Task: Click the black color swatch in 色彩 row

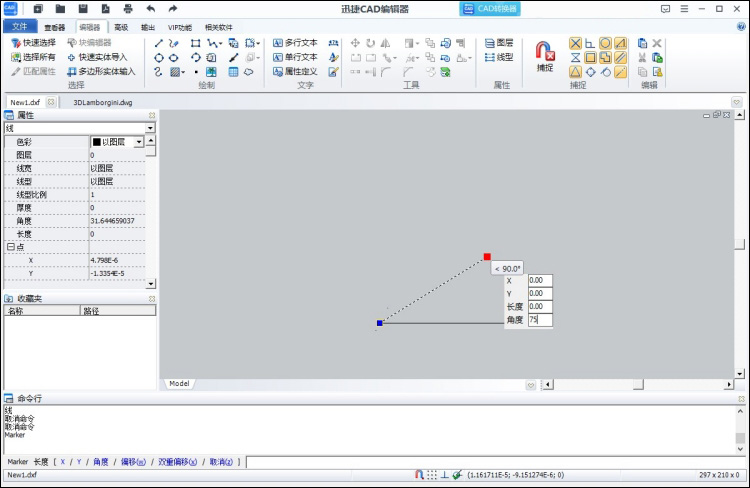Action: pyautogui.click(x=97, y=142)
